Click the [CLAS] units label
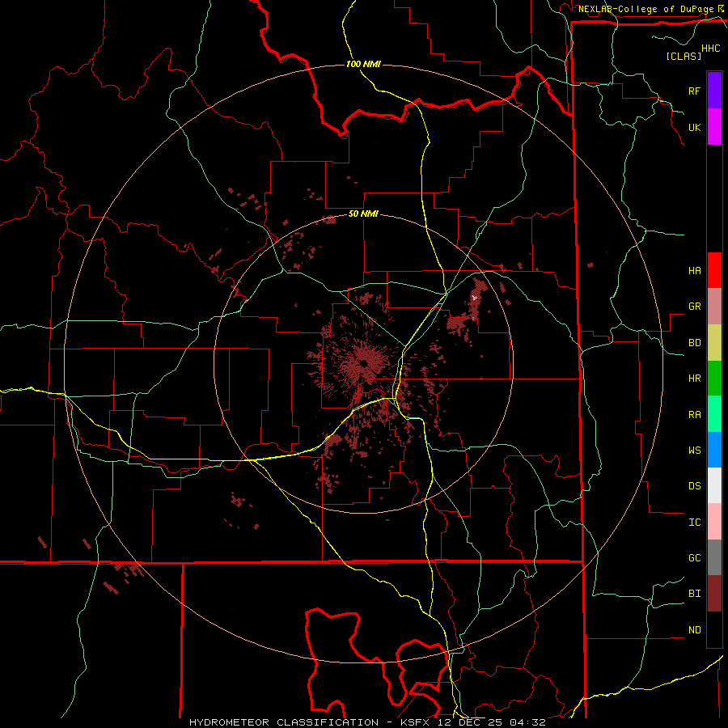The image size is (728, 728). (x=684, y=56)
